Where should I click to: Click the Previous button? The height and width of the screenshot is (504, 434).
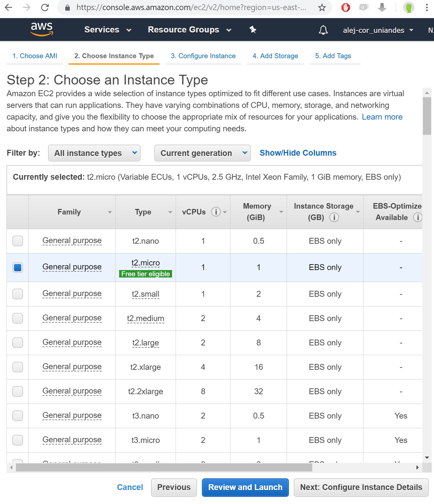tap(174, 487)
